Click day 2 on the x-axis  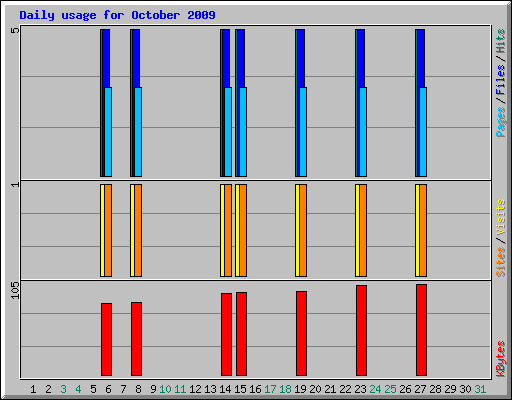click(48, 389)
